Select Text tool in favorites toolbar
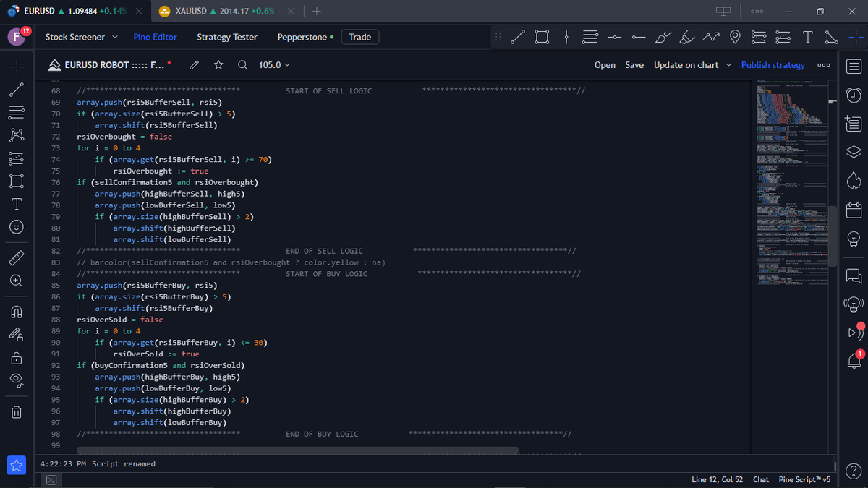 click(x=807, y=37)
